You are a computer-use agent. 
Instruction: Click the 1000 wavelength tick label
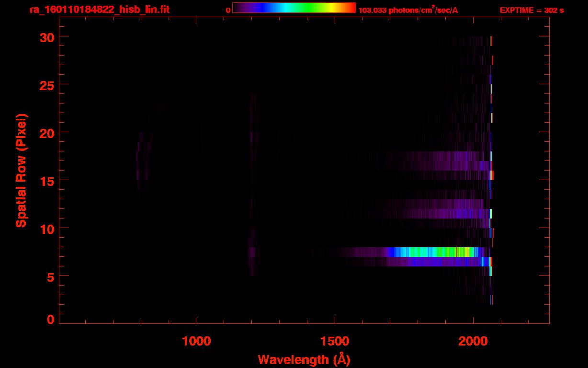196,341
